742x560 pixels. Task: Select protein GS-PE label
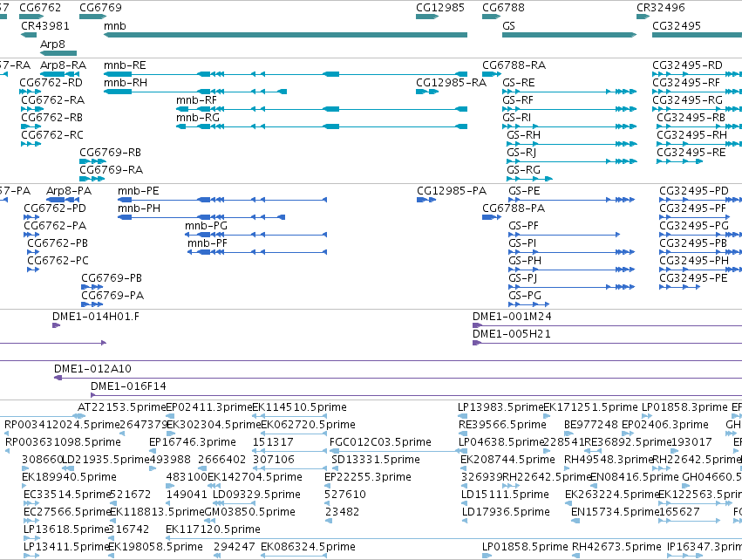click(524, 191)
